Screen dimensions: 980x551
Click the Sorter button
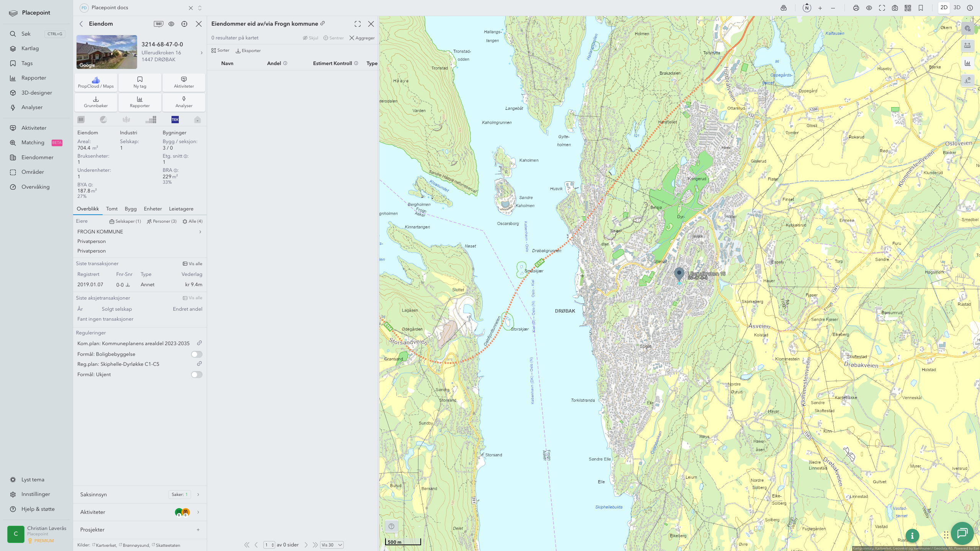point(220,51)
